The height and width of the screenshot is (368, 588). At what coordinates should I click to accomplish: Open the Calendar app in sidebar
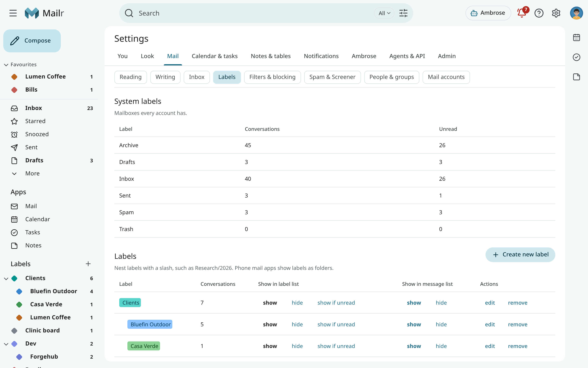(x=49, y=219)
